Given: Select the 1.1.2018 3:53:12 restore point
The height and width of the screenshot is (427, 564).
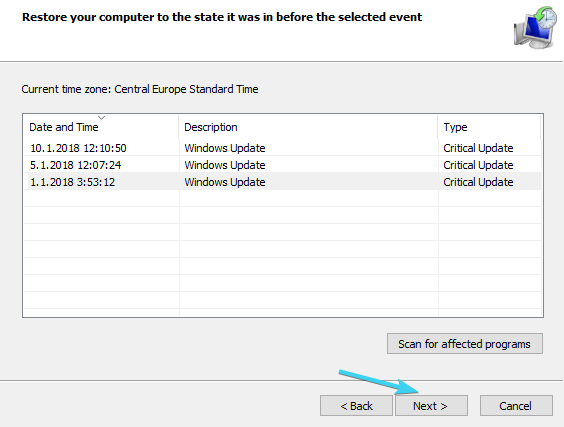Looking at the screenshot, I should coord(282,182).
